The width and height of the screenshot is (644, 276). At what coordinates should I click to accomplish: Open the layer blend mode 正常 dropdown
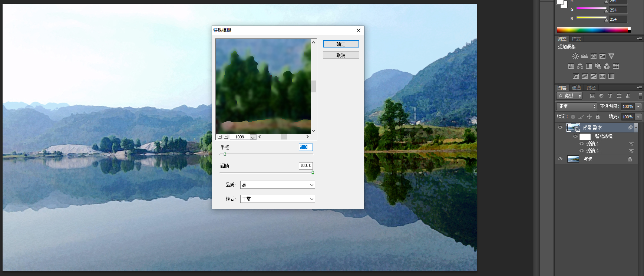tap(577, 106)
